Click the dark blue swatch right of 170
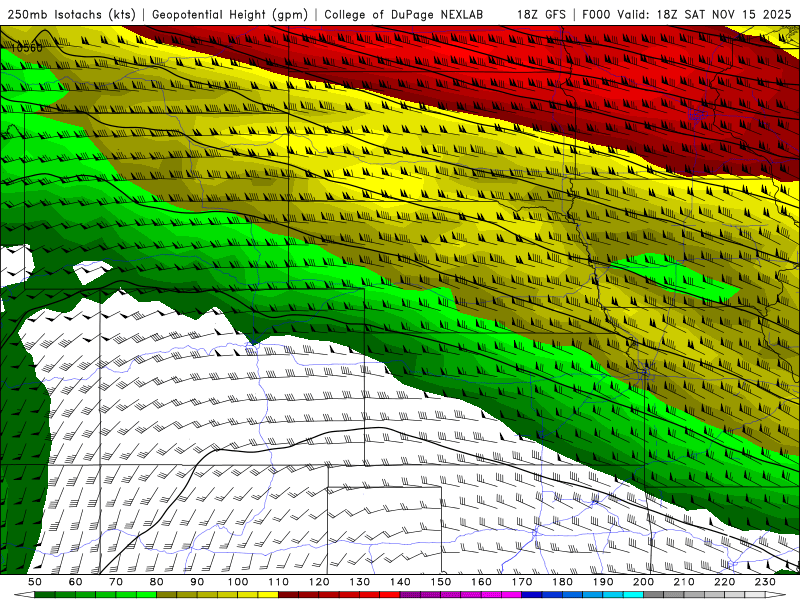Viewport: 800px width, 600px height. (532, 595)
